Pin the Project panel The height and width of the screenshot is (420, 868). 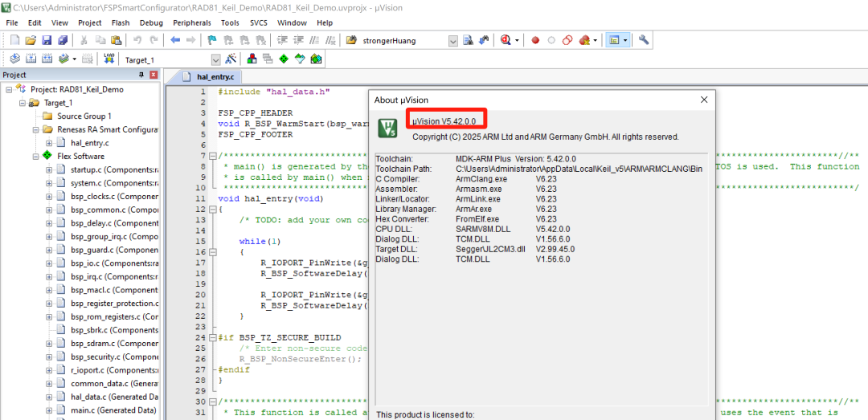point(141,75)
